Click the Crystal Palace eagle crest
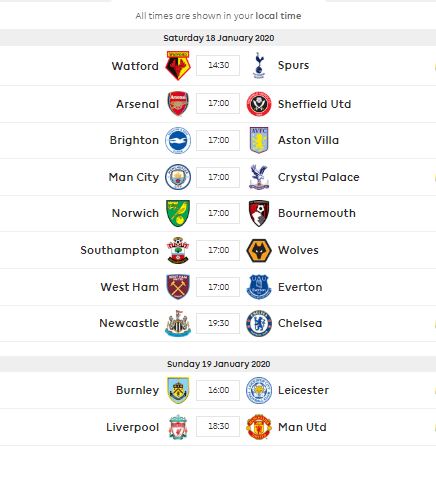436x490 pixels. click(x=259, y=177)
